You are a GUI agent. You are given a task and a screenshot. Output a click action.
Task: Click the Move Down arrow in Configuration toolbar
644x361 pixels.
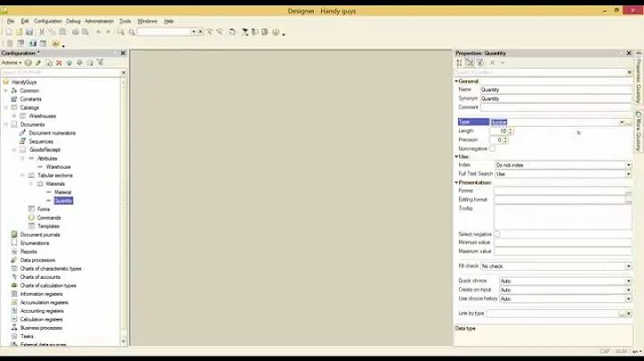coord(80,63)
